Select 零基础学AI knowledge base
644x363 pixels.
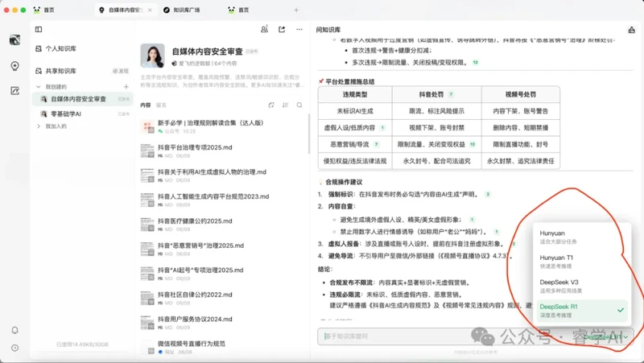(x=83, y=113)
